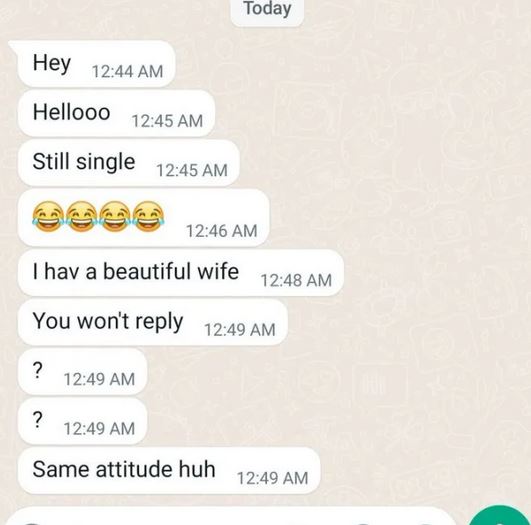This screenshot has width=531, height=525.
Task: Click the 12:45 AM timestamp beside "Hellooo"
Action: (x=167, y=121)
